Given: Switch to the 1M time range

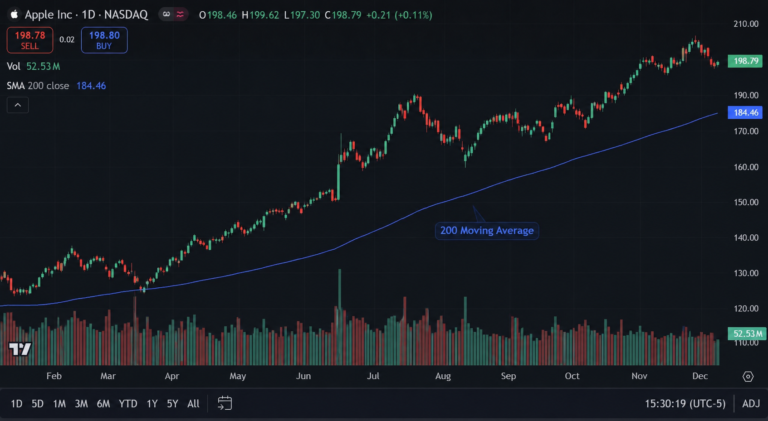Looking at the screenshot, I should (59, 404).
